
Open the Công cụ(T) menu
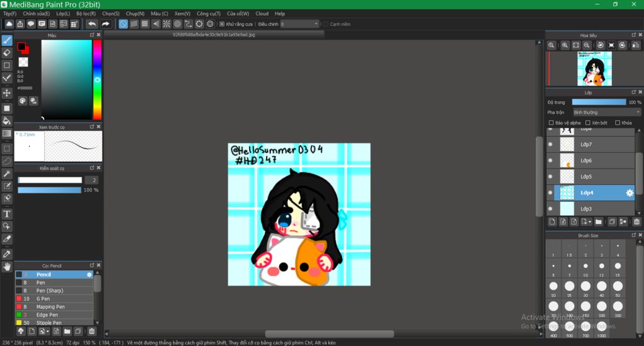(x=208, y=14)
